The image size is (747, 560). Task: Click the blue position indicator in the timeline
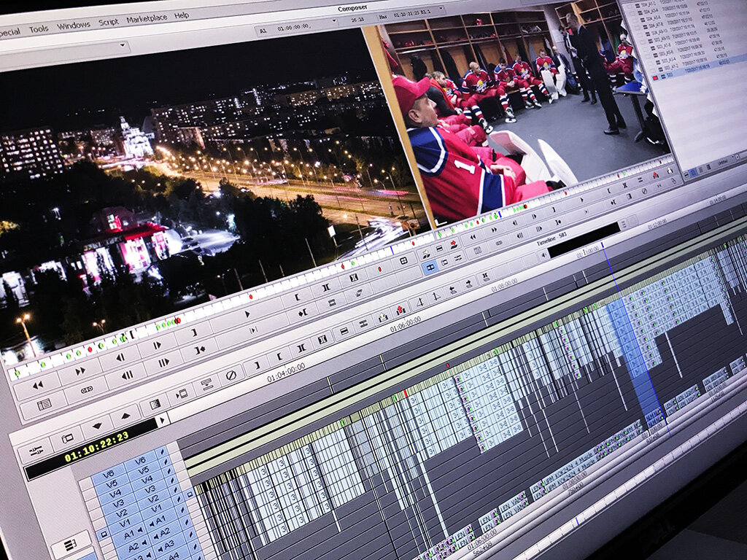click(x=603, y=245)
